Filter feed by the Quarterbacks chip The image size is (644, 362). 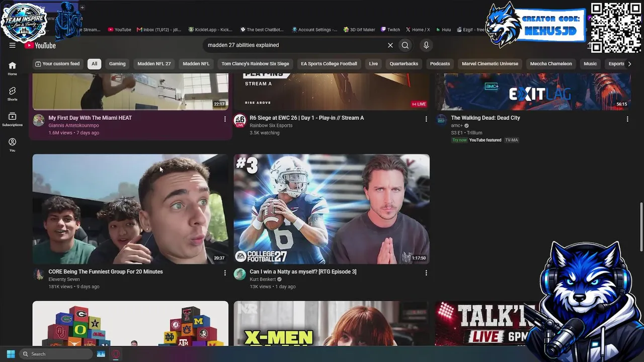(404, 64)
